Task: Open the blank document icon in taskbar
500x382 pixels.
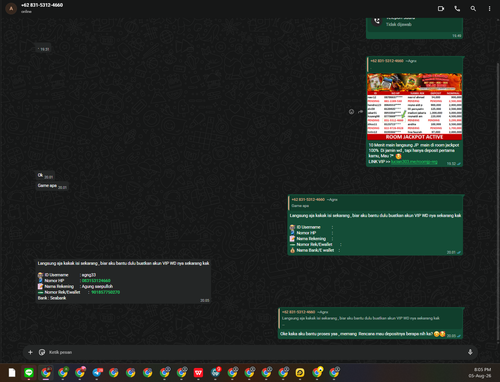Action: tap(12, 373)
